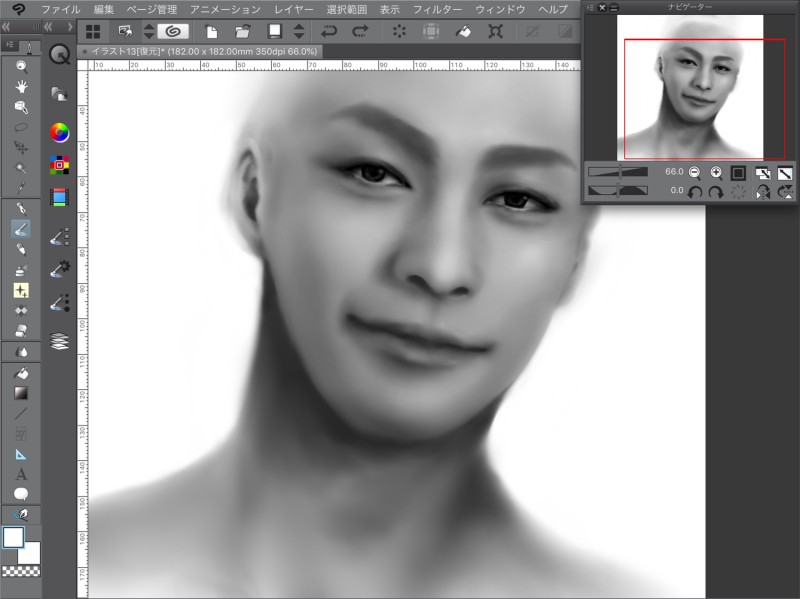Click the Fill bucket command bar icon
The height and width of the screenshot is (599, 800).
click(463, 32)
